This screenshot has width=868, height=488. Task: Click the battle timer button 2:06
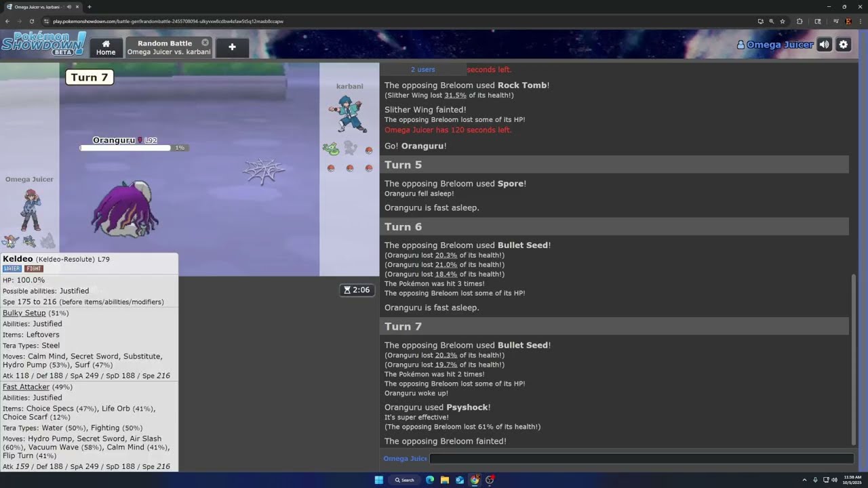[x=357, y=290]
